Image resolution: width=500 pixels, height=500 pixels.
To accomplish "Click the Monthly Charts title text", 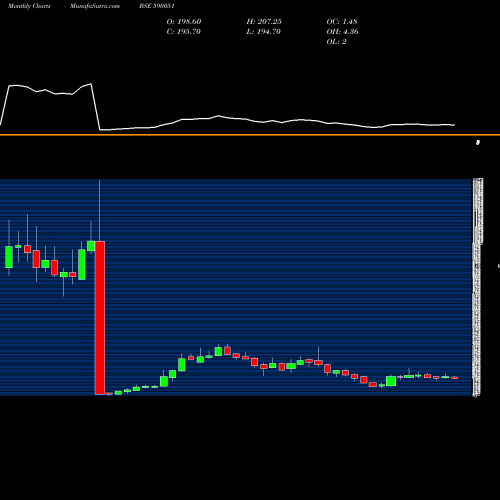I will [x=29, y=6].
